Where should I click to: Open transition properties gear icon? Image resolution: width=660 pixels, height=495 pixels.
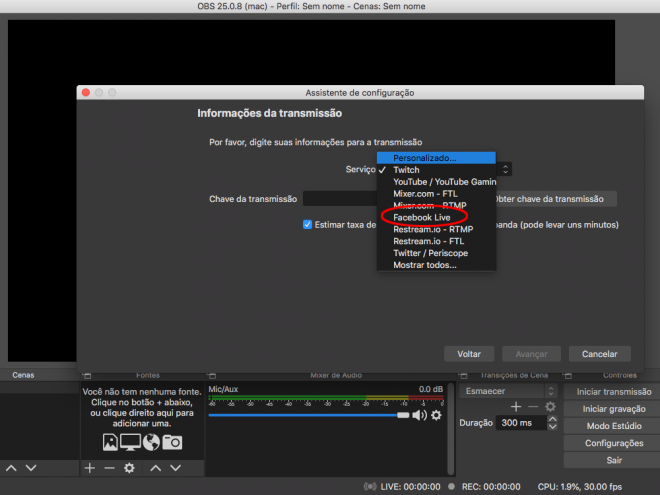pos(551,407)
